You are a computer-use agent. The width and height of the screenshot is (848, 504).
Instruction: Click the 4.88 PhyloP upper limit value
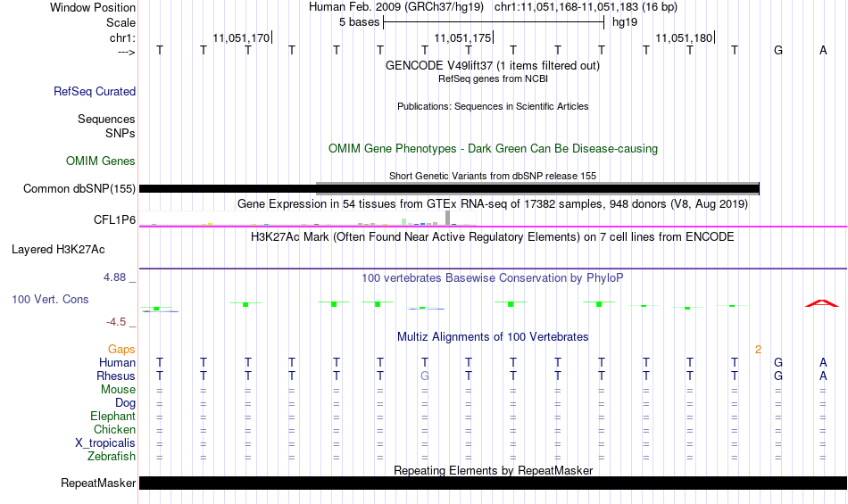pos(114,277)
